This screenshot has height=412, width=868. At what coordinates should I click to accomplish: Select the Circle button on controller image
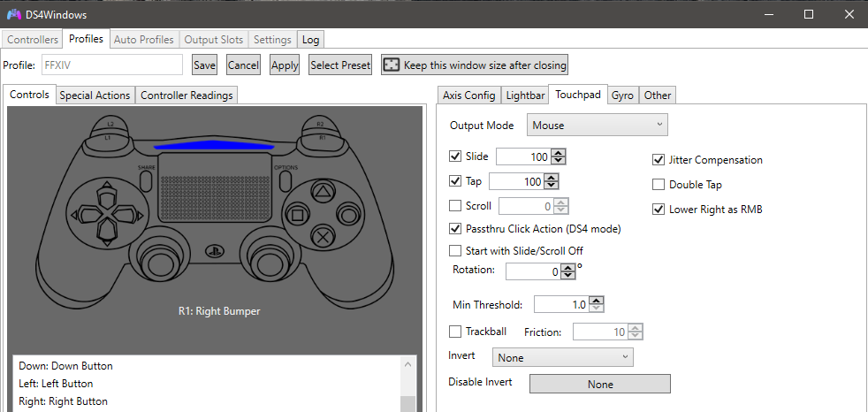347,214
